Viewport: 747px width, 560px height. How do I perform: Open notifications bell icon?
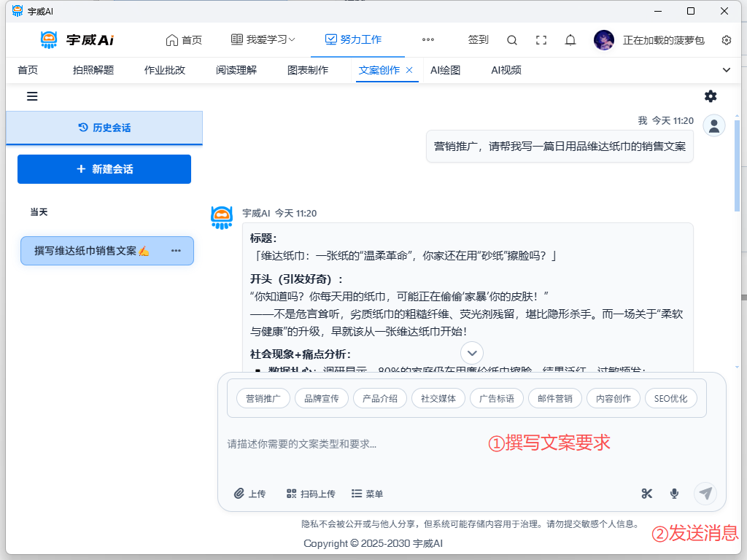(x=570, y=40)
